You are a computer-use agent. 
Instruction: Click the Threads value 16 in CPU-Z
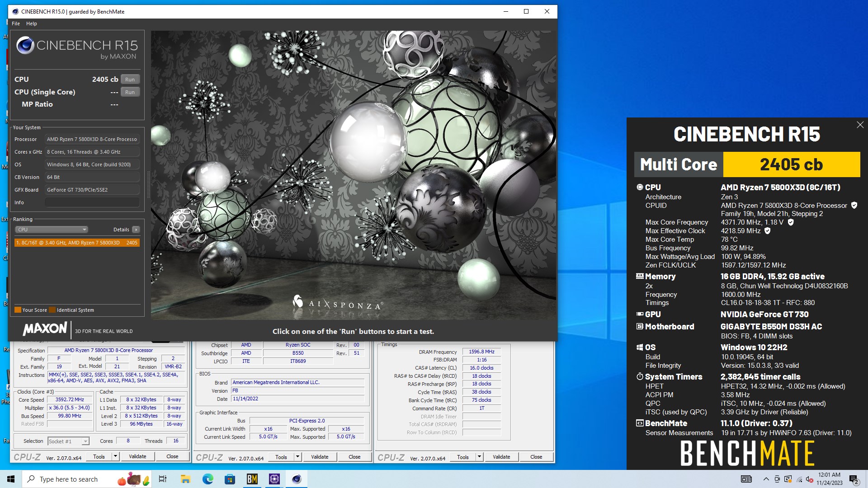click(176, 441)
